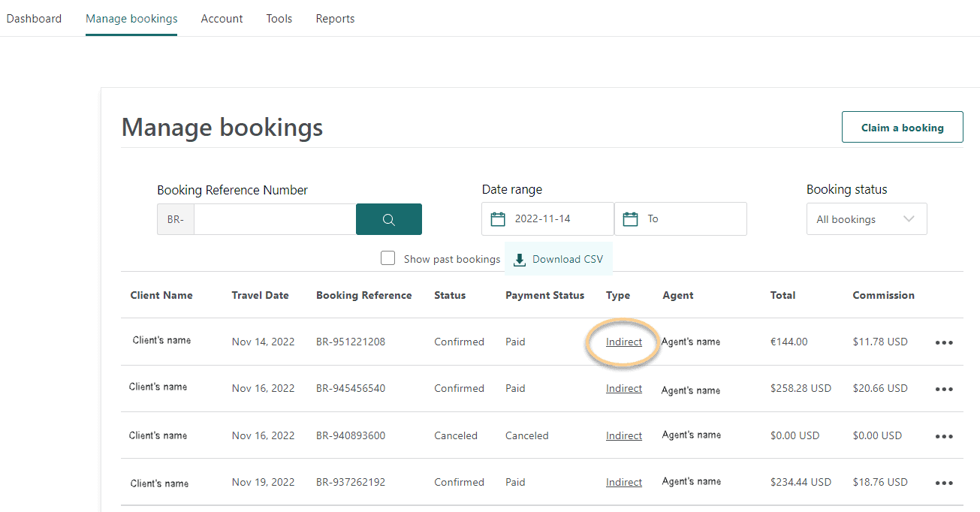Click the search magnifier icon
This screenshot has width=980, height=512.
click(x=388, y=218)
